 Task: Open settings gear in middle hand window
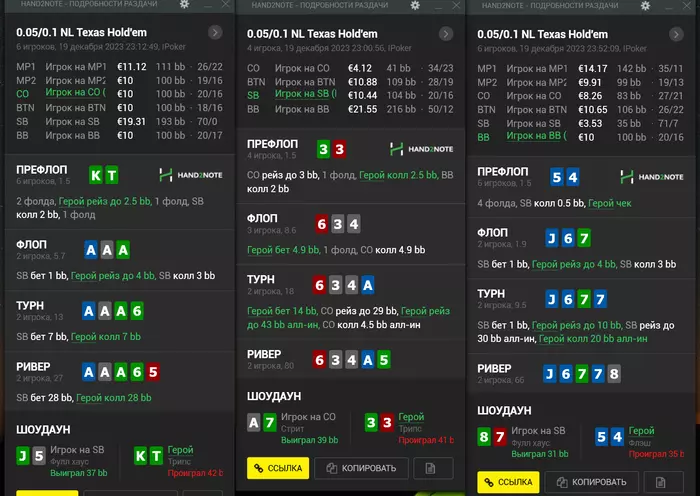415,5
